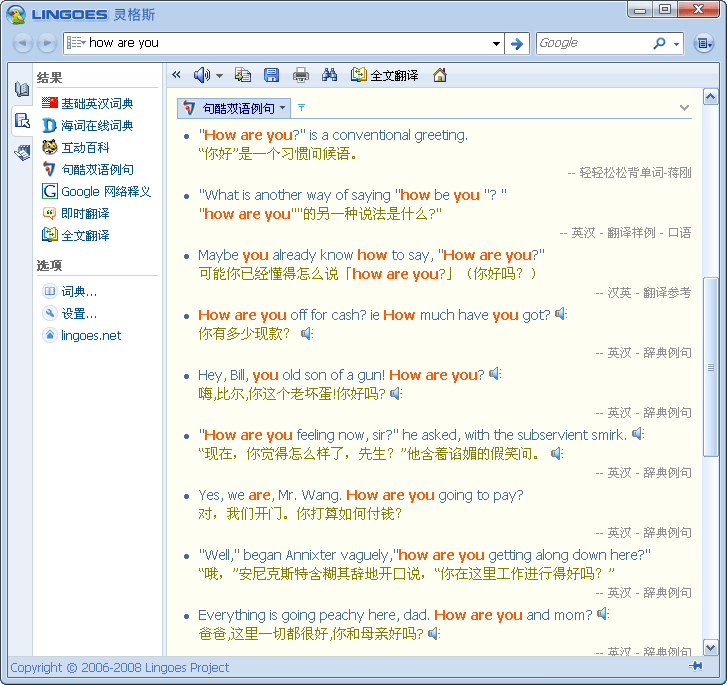
Task: Open the lingoes.net link
Action: coord(90,335)
